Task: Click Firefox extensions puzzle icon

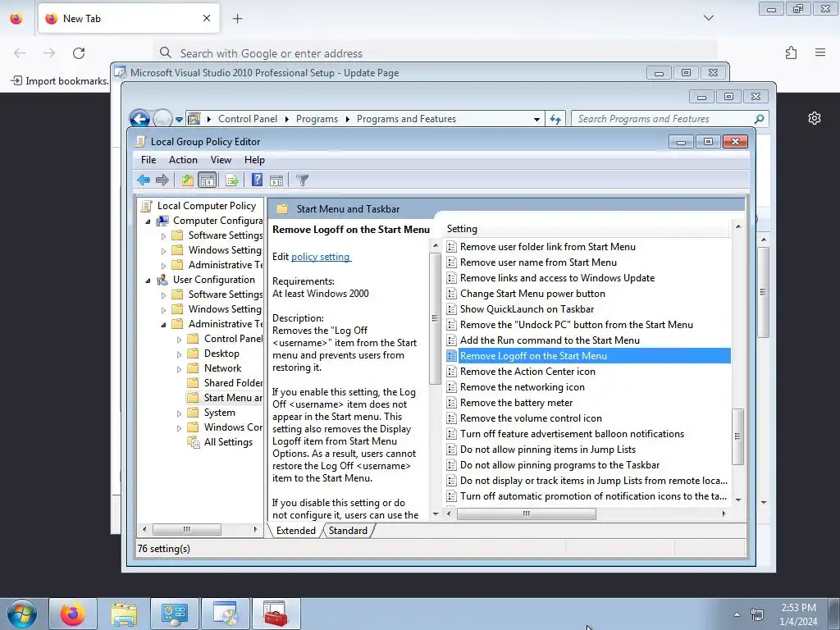Action: coord(791,52)
